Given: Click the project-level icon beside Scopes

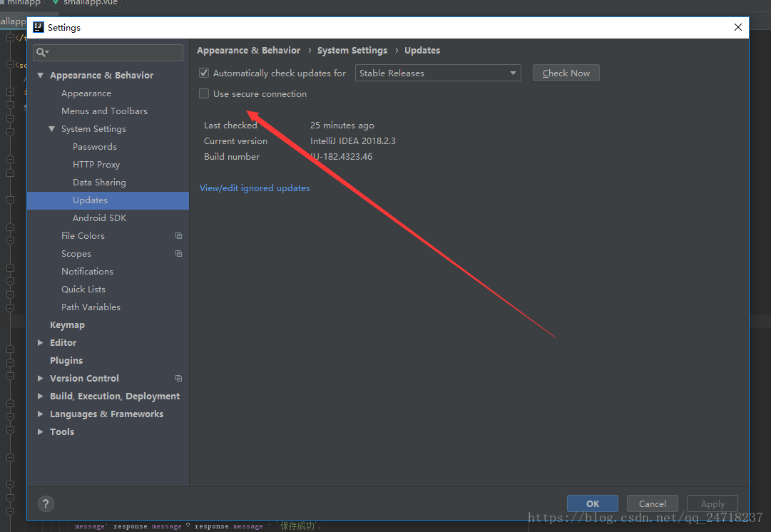Looking at the screenshot, I should 178,254.
